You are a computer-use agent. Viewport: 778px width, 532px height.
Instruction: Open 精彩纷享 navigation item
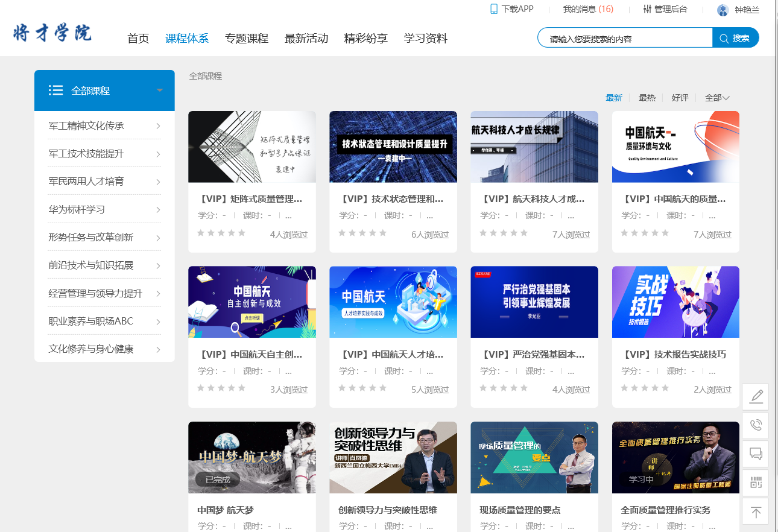(366, 39)
